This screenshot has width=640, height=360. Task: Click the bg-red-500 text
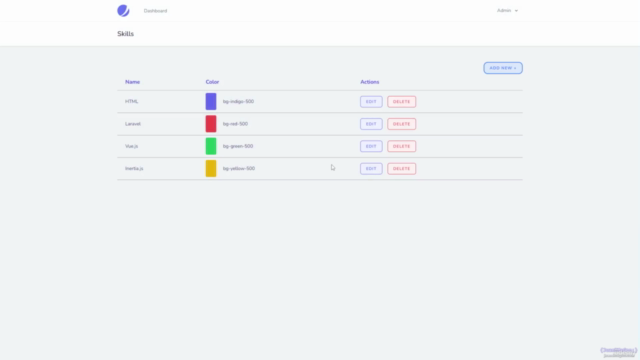point(235,124)
